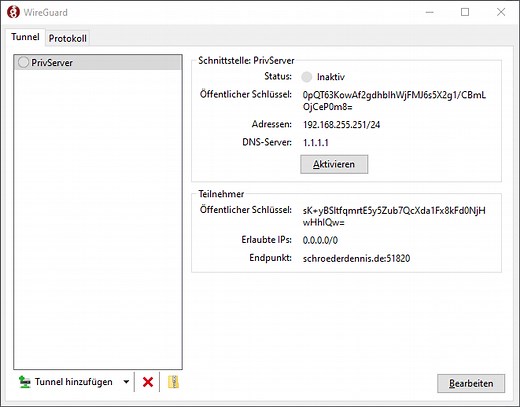Maximize the WireGuard window

pos(465,12)
